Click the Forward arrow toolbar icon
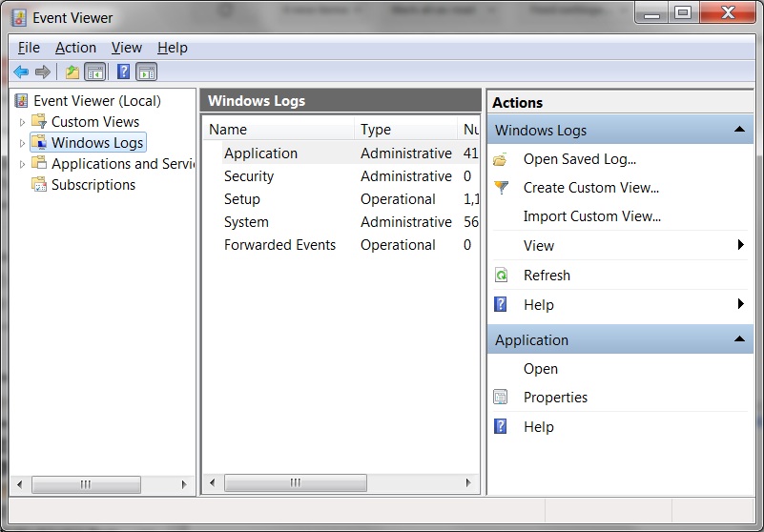Image resolution: width=764 pixels, height=532 pixels. pyautogui.click(x=43, y=72)
